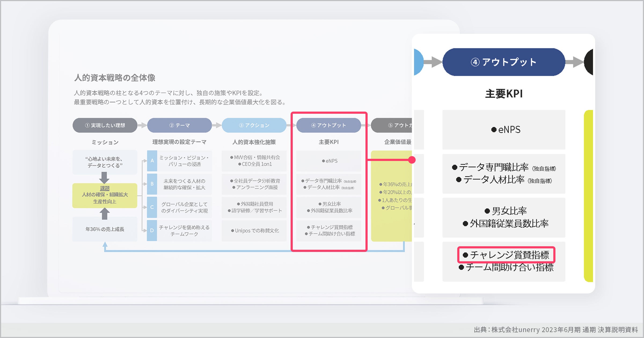Click the small 外国籍従業員数比率 KPI in the slide

point(330,211)
